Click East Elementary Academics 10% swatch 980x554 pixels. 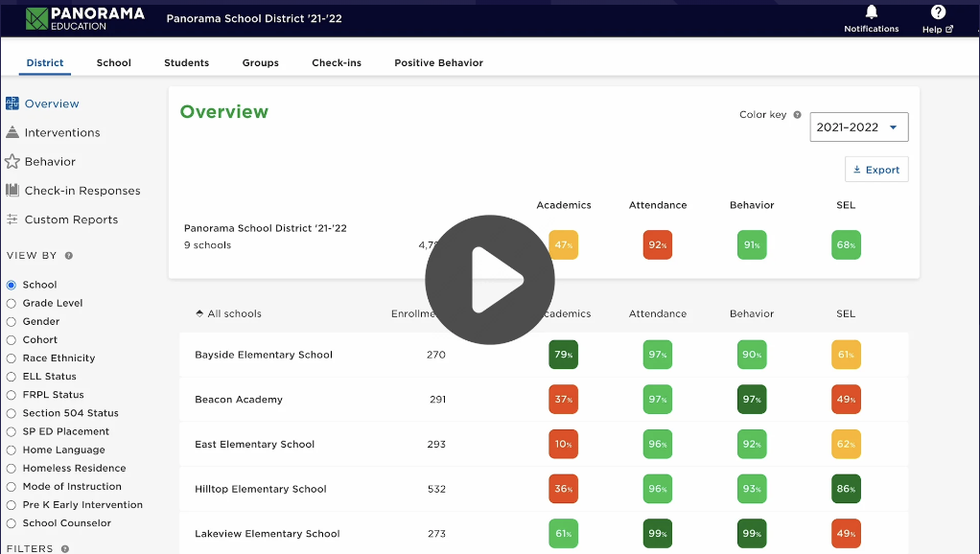[564, 444]
